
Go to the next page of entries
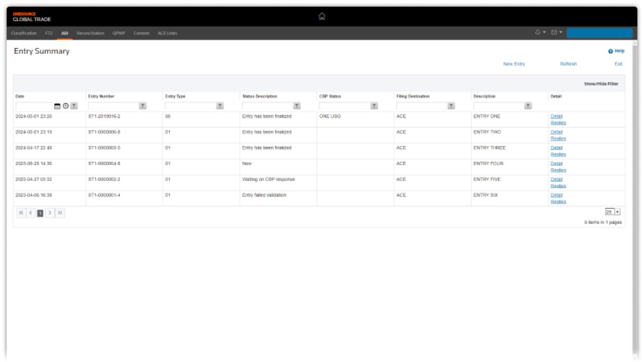point(50,213)
